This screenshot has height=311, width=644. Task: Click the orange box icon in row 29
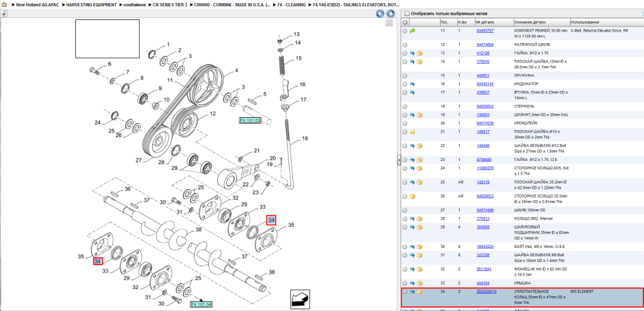point(419,227)
